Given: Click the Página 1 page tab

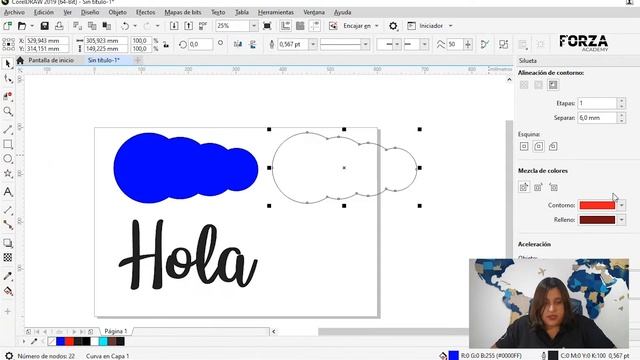Looking at the screenshot, I should (116, 331).
